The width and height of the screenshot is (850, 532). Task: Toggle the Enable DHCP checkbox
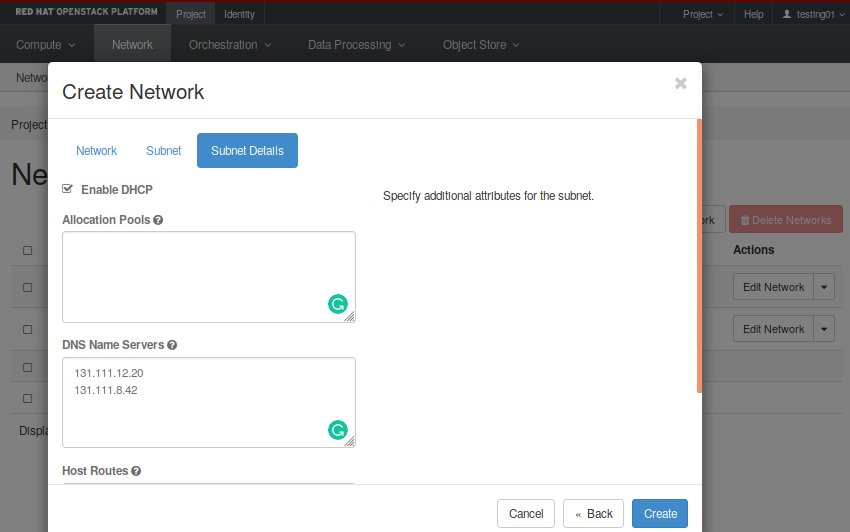tap(68, 189)
